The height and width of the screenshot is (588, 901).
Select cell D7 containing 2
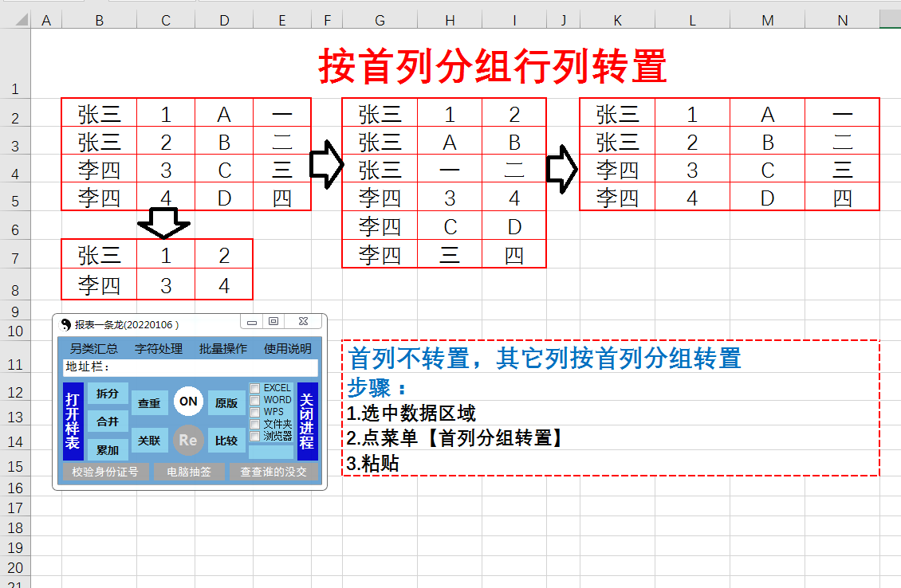(x=224, y=255)
